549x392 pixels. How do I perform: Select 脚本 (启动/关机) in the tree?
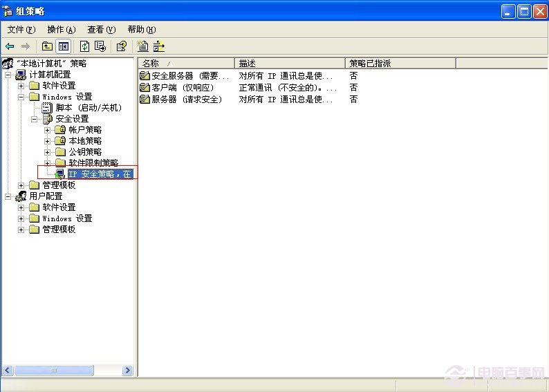(x=88, y=108)
